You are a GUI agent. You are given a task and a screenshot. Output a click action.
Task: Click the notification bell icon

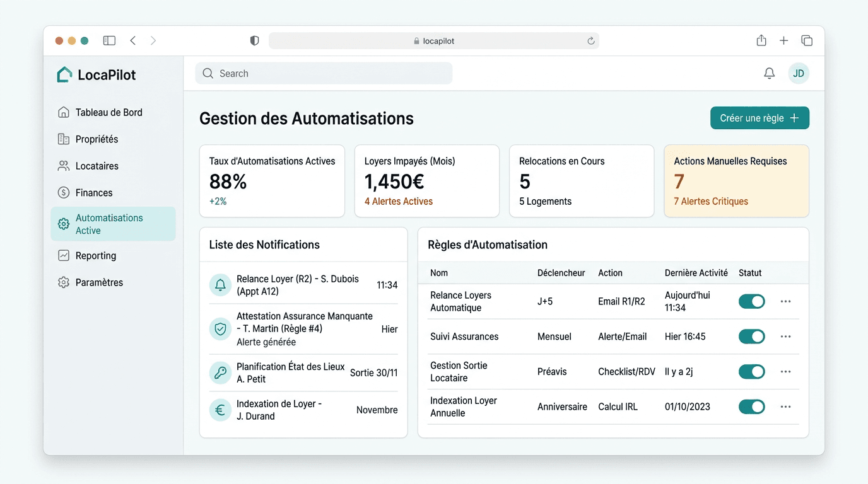(x=769, y=73)
